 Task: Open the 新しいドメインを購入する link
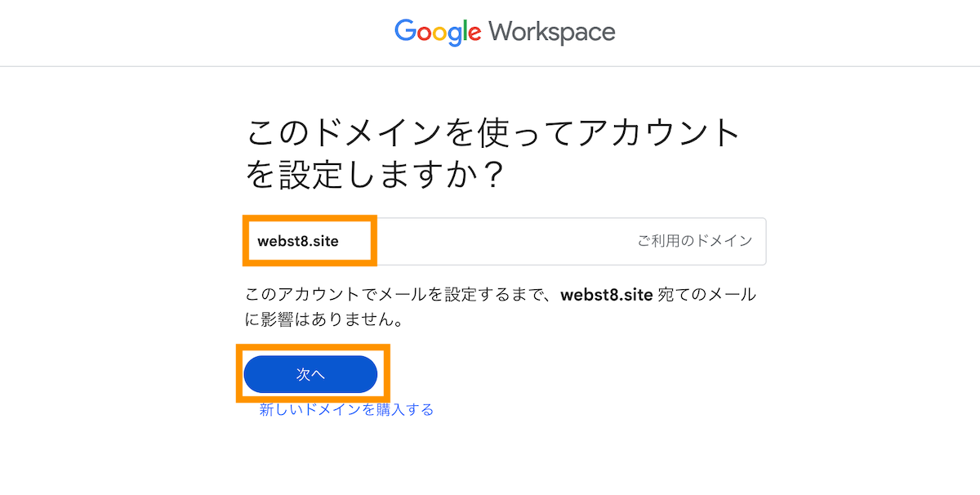(x=346, y=409)
